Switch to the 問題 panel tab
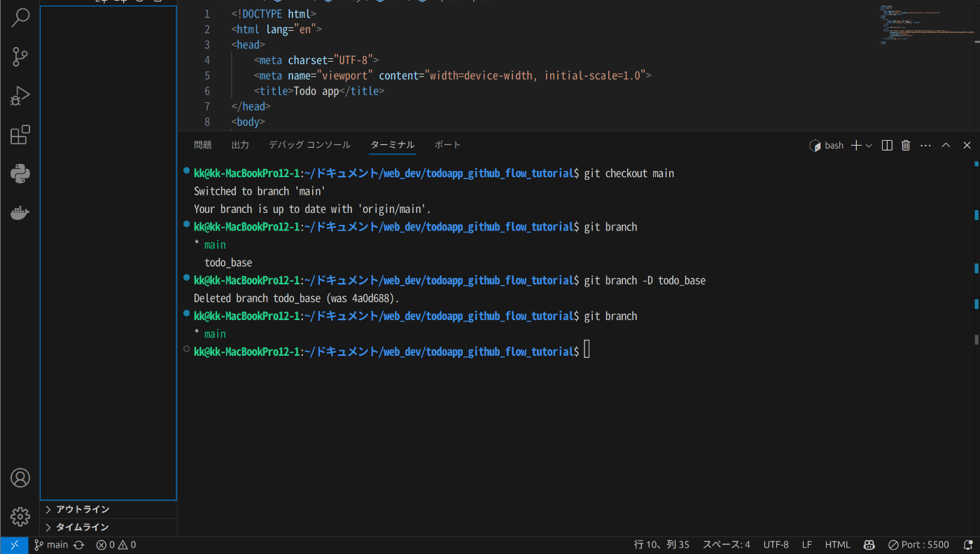980x554 pixels. pyautogui.click(x=203, y=145)
